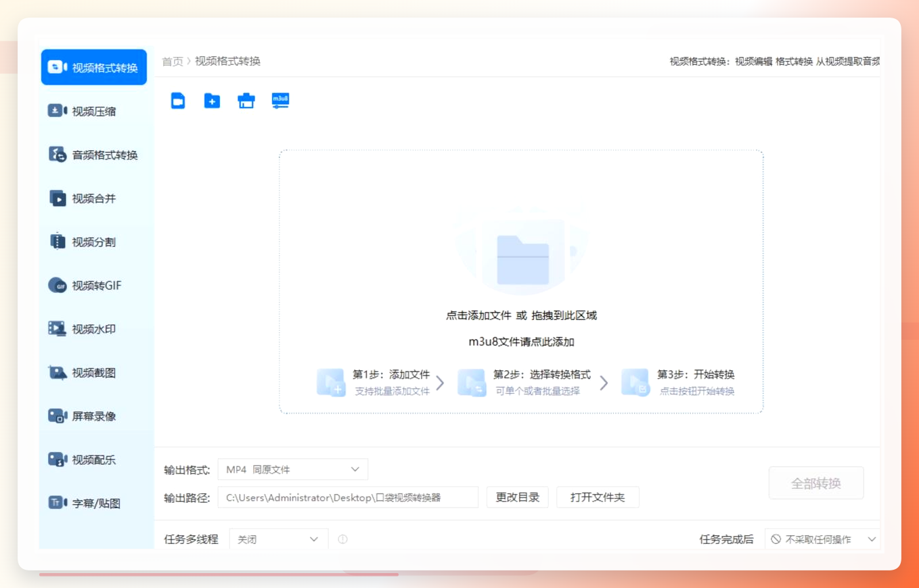Expand the 任务多线程 关闭 dropdown
The height and width of the screenshot is (588, 919).
pos(279,539)
